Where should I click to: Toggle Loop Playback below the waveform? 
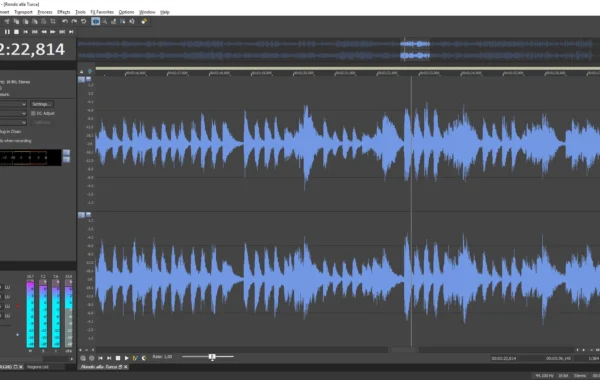coord(144,358)
